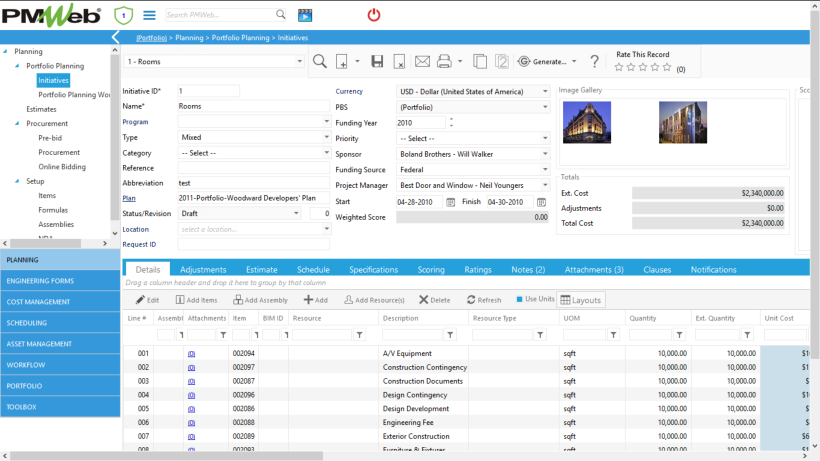Click the print icon
The image size is (820, 461).
coord(446,62)
